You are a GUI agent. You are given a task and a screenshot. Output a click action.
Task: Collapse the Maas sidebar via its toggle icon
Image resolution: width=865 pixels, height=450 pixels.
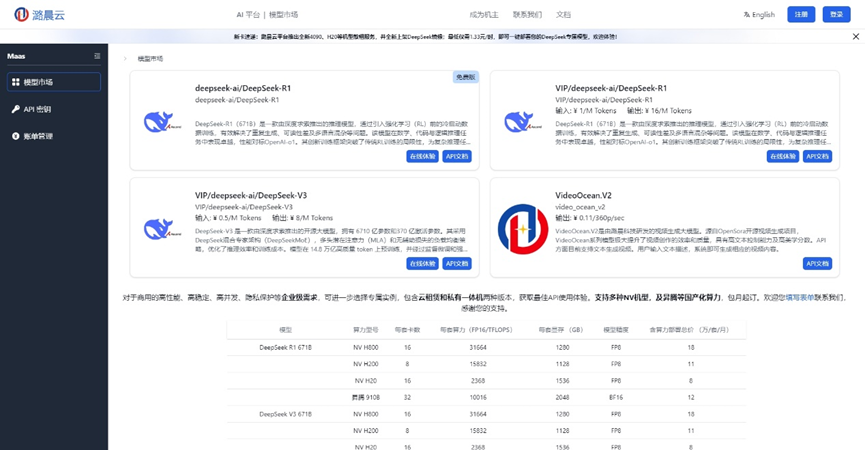(x=97, y=56)
